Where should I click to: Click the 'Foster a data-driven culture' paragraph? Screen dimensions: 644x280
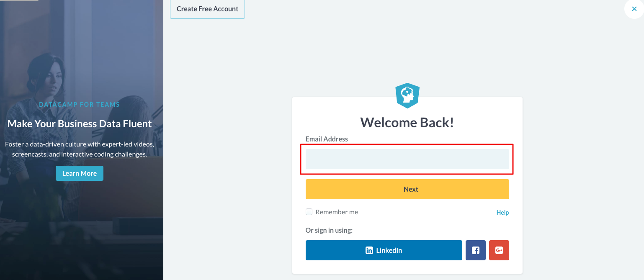click(80, 149)
